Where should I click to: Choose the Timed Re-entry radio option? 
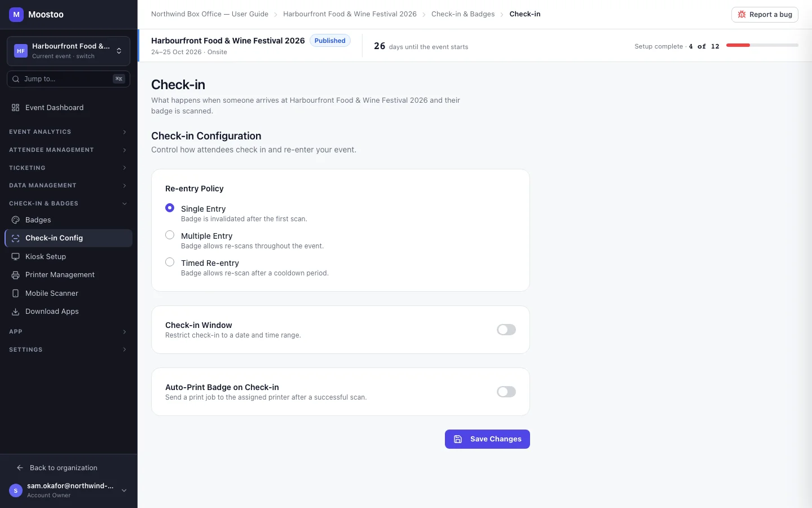[x=170, y=262]
